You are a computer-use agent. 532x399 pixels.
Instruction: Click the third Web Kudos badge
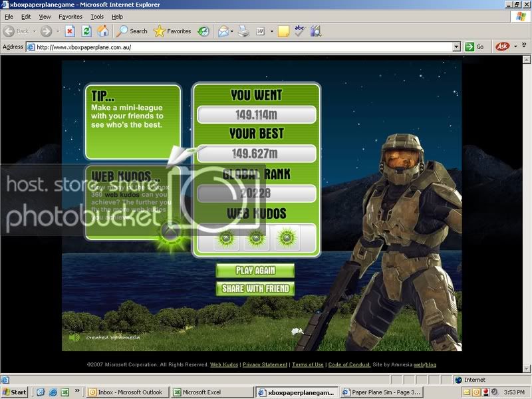287,238
